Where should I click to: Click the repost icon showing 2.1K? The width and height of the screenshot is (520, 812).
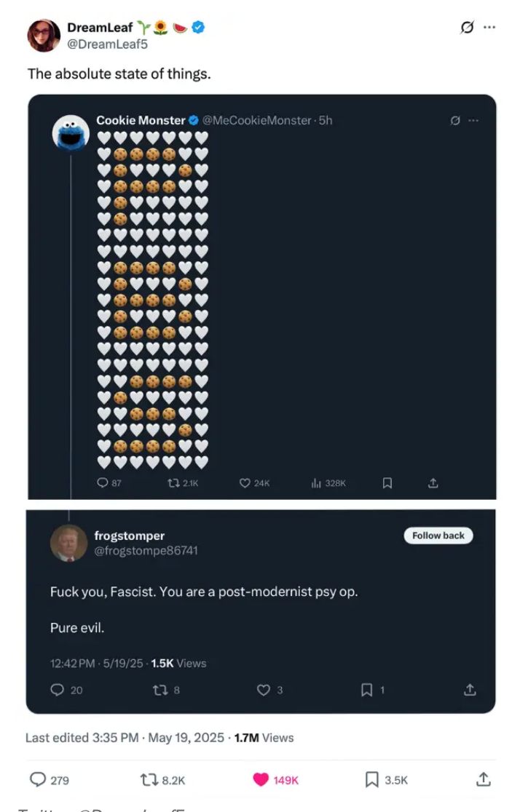point(170,482)
